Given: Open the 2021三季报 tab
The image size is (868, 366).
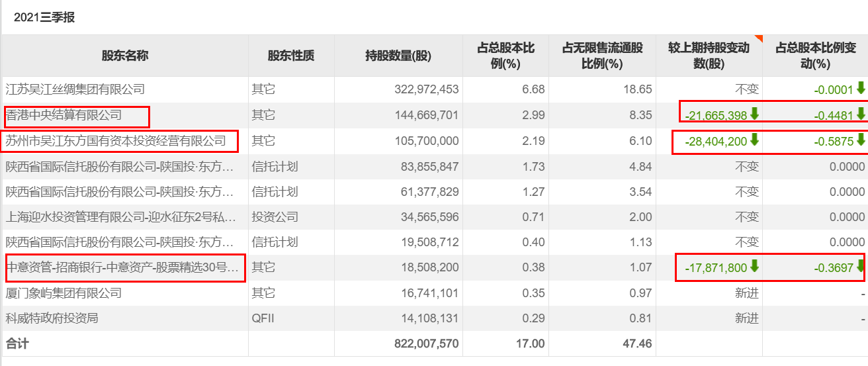Looking at the screenshot, I should (x=44, y=18).
